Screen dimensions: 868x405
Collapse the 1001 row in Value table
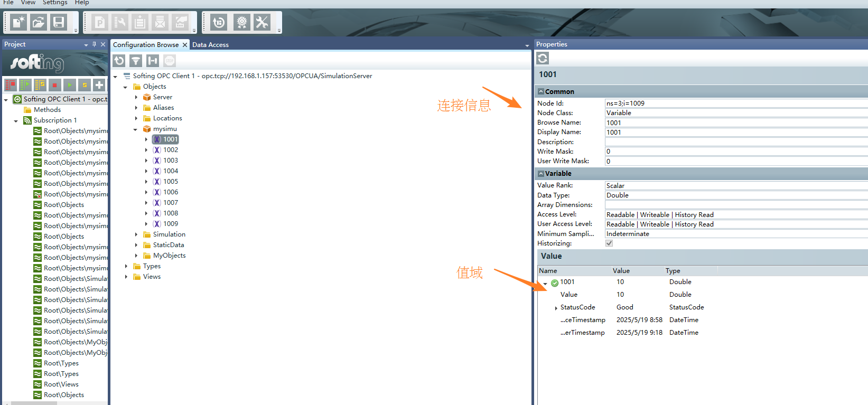click(x=545, y=284)
